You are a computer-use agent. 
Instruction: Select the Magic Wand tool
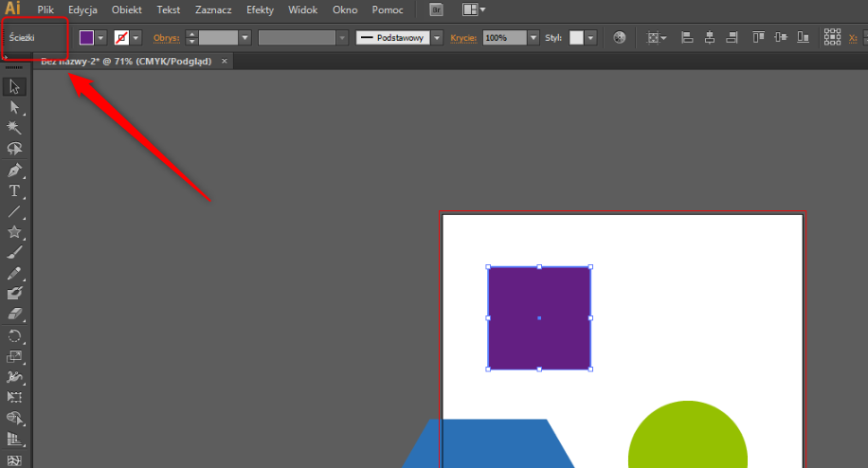(x=14, y=128)
